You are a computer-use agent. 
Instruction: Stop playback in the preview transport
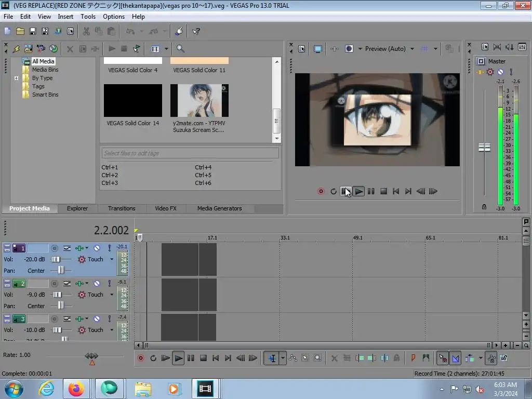pos(383,191)
